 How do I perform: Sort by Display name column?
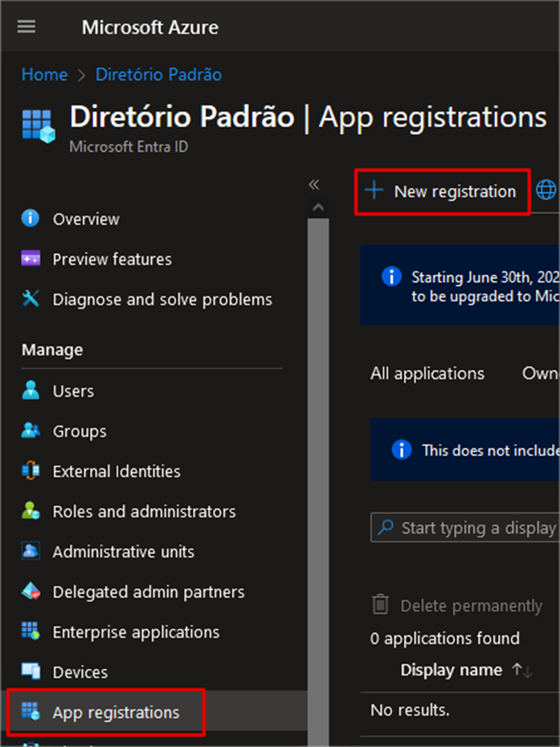coord(451,670)
